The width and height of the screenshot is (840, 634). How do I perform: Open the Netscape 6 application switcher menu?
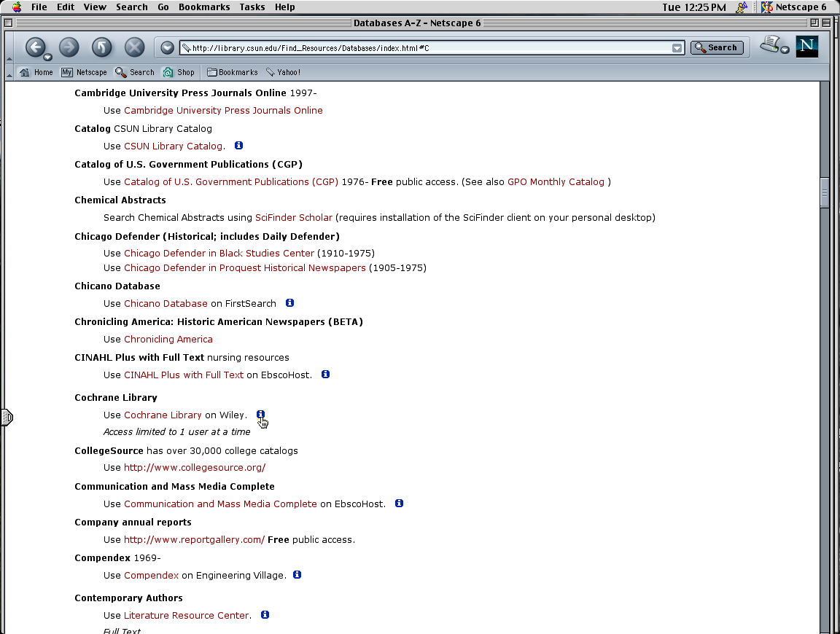(x=793, y=7)
